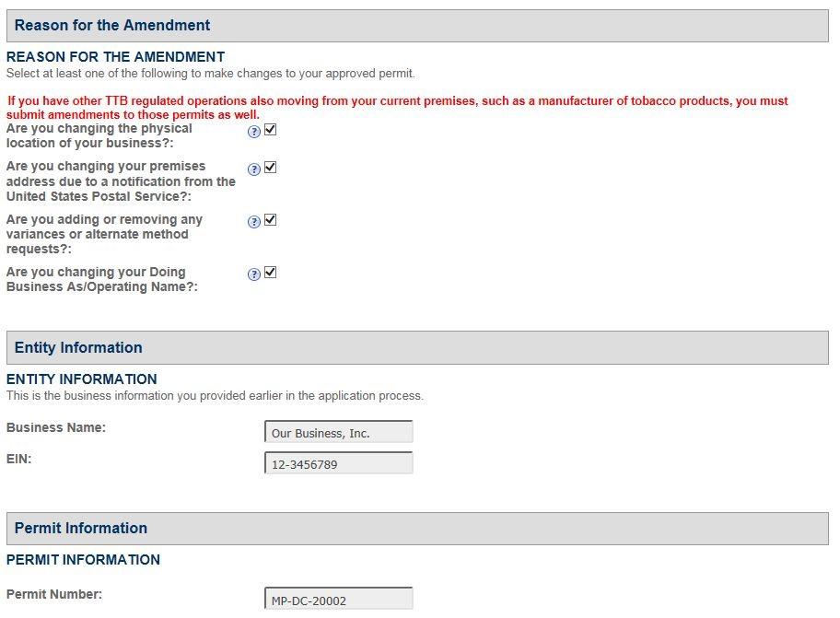This screenshot has height=618, width=840.
Task: Open help for variances or alternate methods
Action: [254, 222]
